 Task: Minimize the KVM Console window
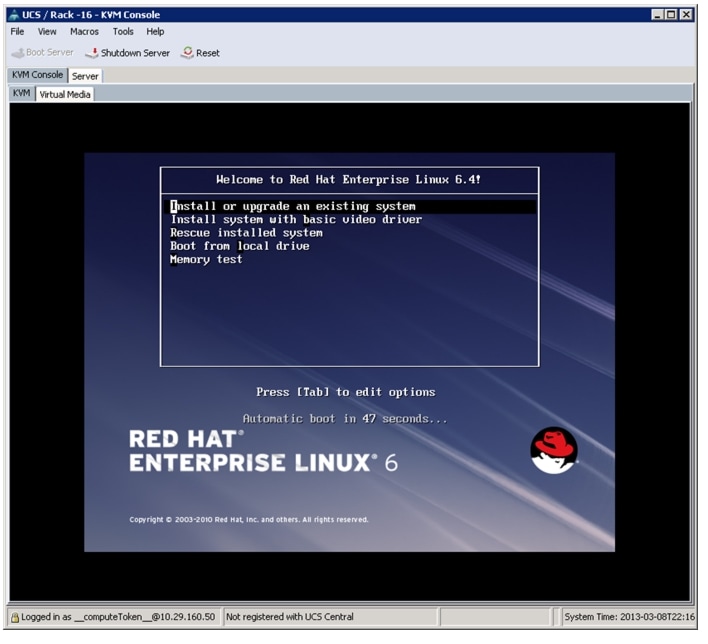(657, 14)
